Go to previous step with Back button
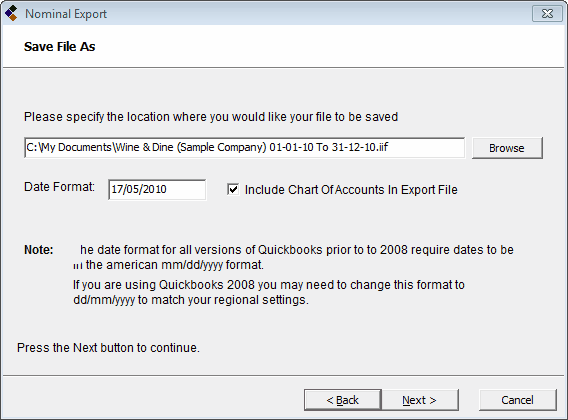This screenshot has width=568, height=420. (x=342, y=400)
